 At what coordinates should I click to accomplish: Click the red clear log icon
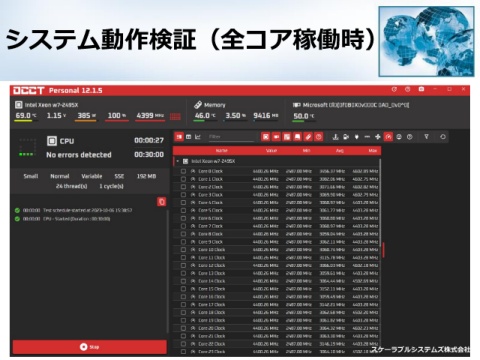coord(161,202)
